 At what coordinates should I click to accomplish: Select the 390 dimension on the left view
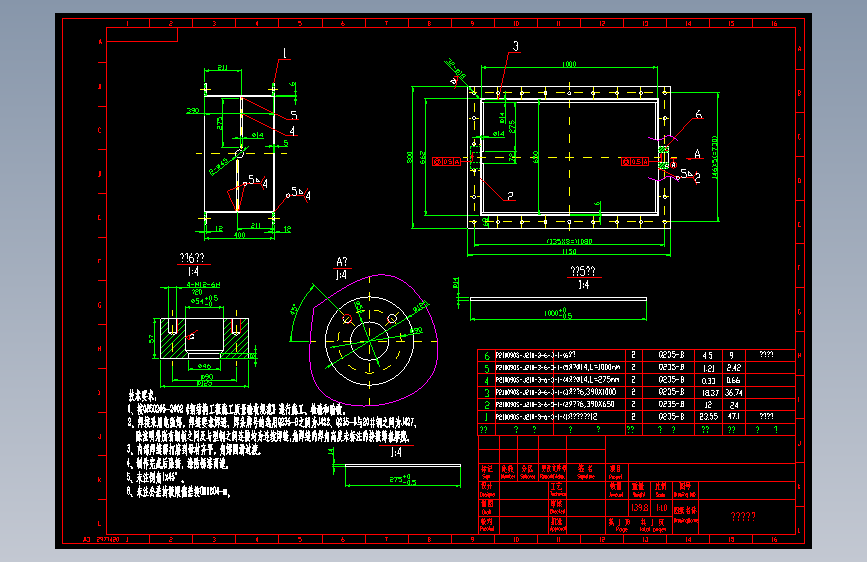(192, 111)
